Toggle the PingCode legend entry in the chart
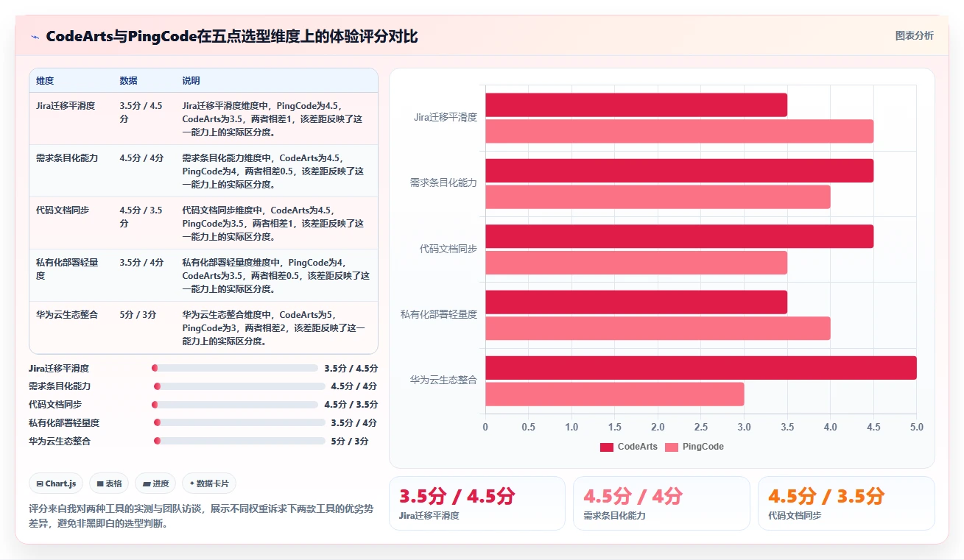 [x=694, y=447]
